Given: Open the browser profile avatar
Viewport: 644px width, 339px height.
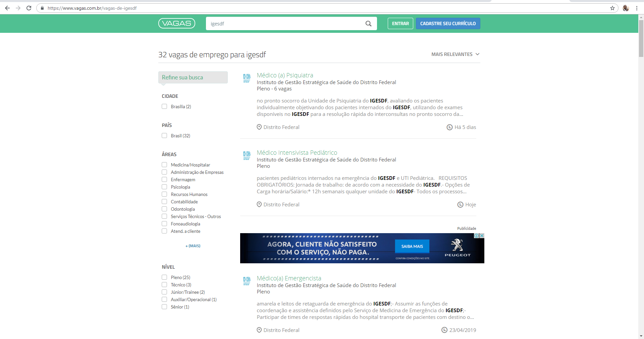Looking at the screenshot, I should click(x=626, y=8).
